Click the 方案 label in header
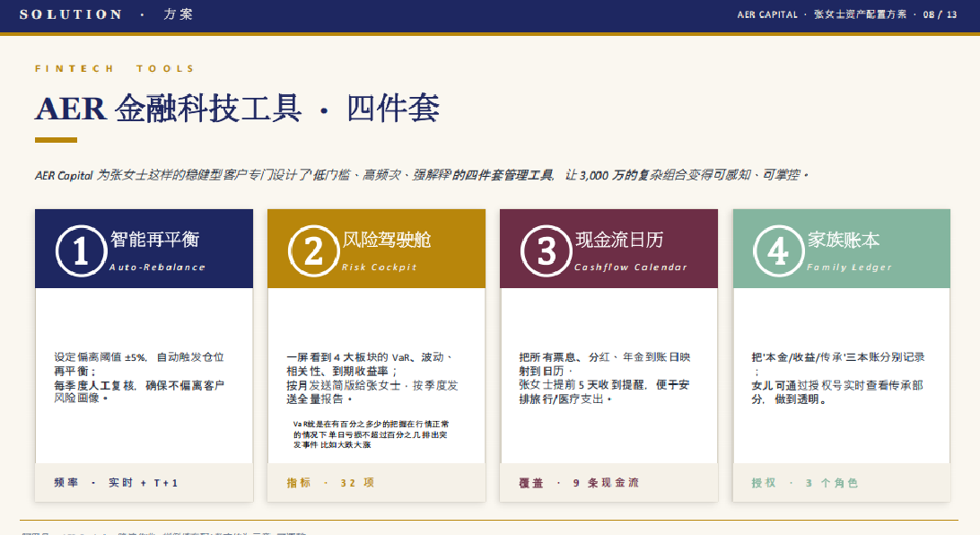Image resolution: width=980 pixels, height=535 pixels. pyautogui.click(x=178, y=14)
